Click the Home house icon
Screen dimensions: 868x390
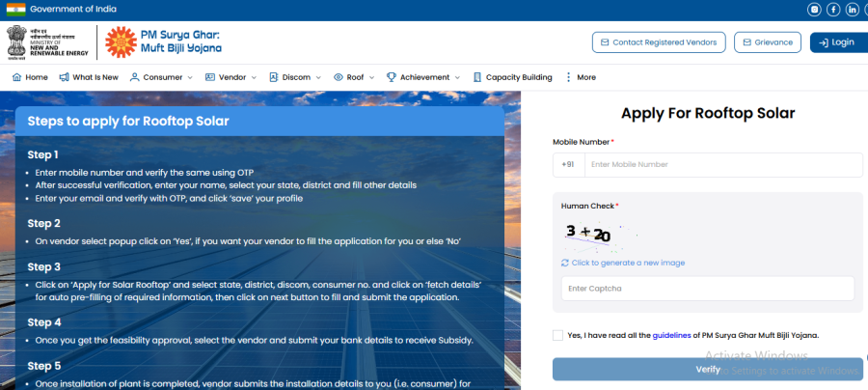tap(16, 77)
